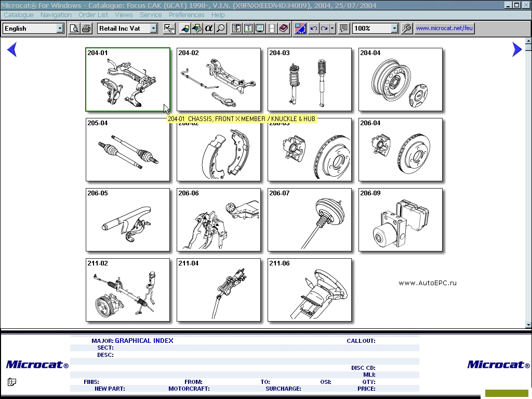This screenshot has height=399, width=532.
Task: Select 206-04 brake disc thumbnail
Action: point(401,150)
